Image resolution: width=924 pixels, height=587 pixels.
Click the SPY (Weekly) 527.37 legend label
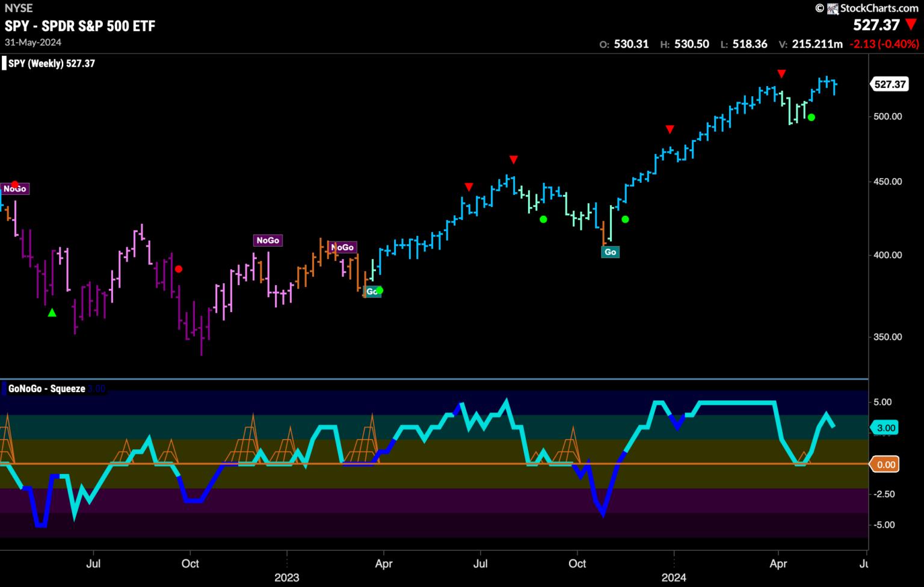(x=51, y=64)
